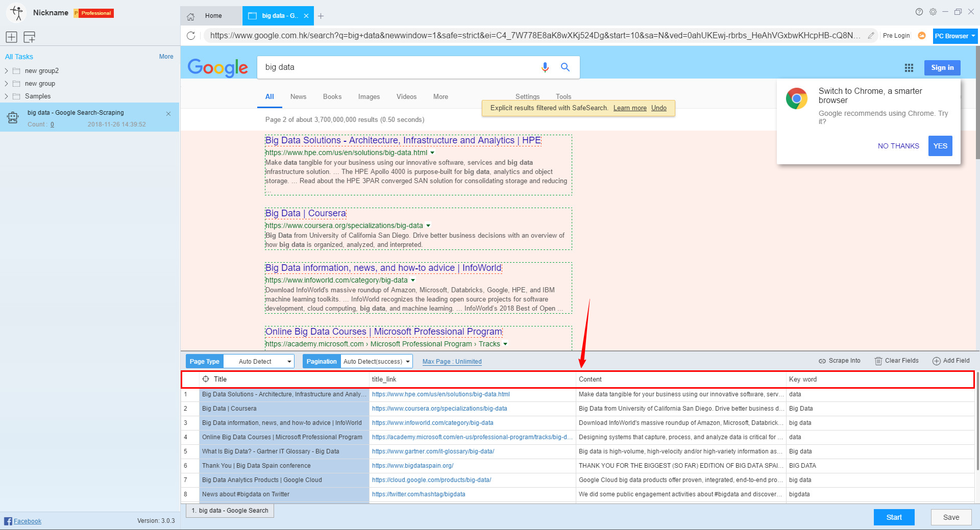980x530 pixels.
Task: Click the new task plus icon
Action: [12, 37]
